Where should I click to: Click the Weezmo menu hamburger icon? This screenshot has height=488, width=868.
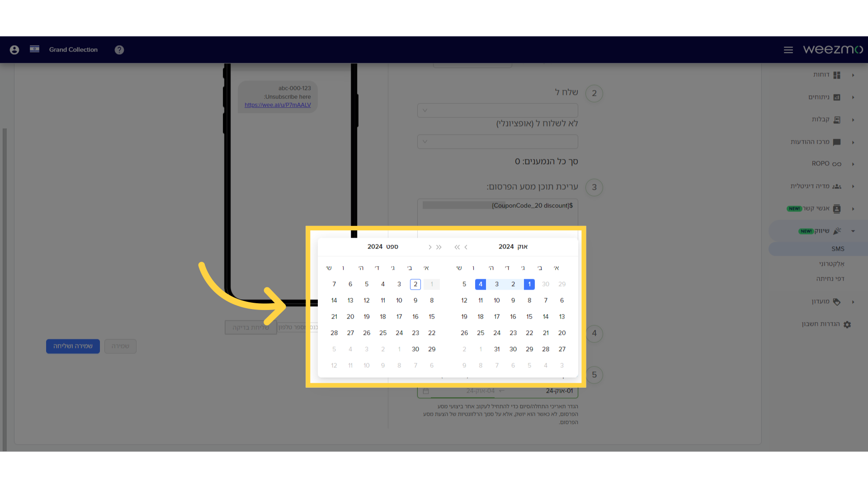pos(788,49)
